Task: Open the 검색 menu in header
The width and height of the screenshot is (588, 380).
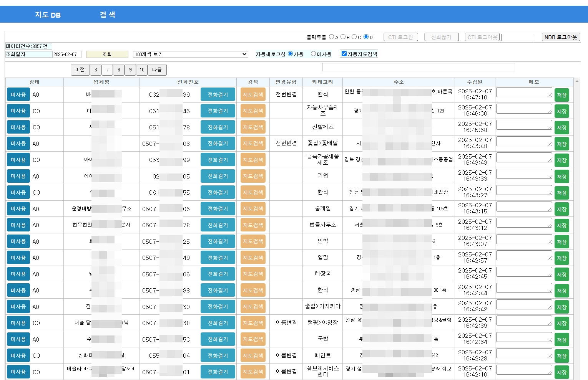Action: tap(107, 15)
